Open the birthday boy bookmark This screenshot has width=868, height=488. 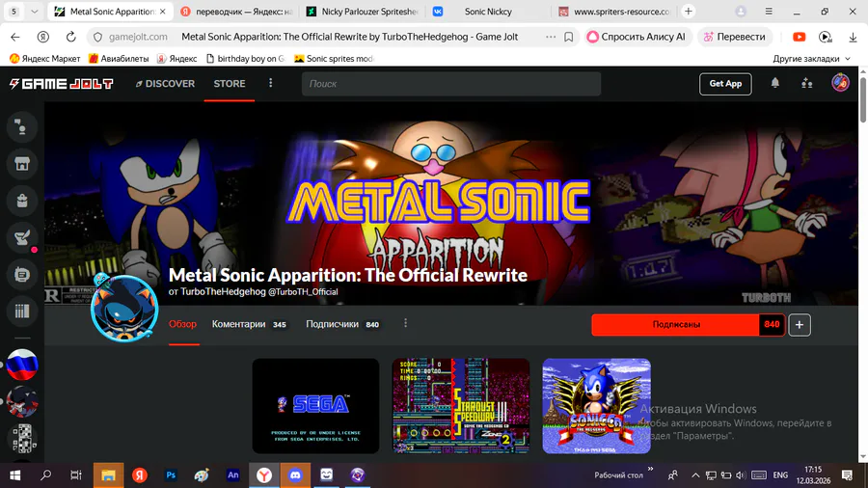[245, 59]
